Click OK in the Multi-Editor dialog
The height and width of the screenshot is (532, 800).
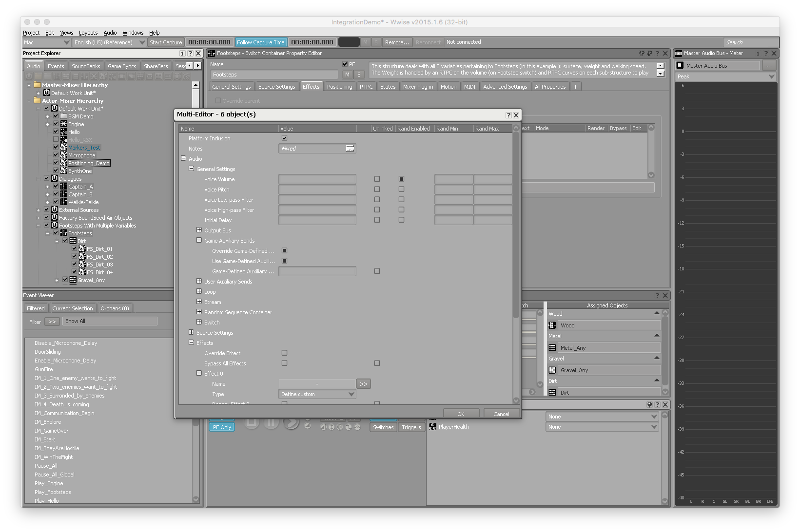click(461, 414)
